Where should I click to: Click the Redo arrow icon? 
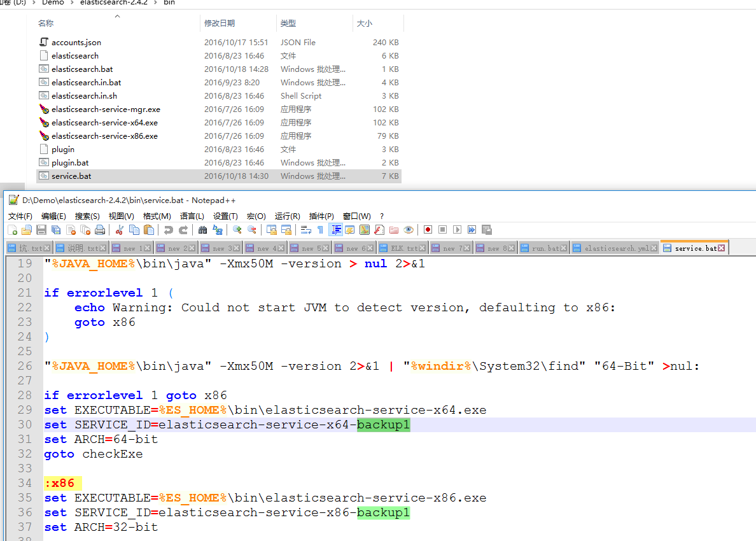click(x=183, y=230)
